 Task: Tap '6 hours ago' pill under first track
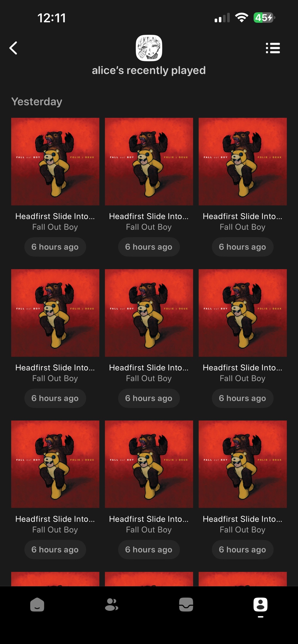coord(55,247)
